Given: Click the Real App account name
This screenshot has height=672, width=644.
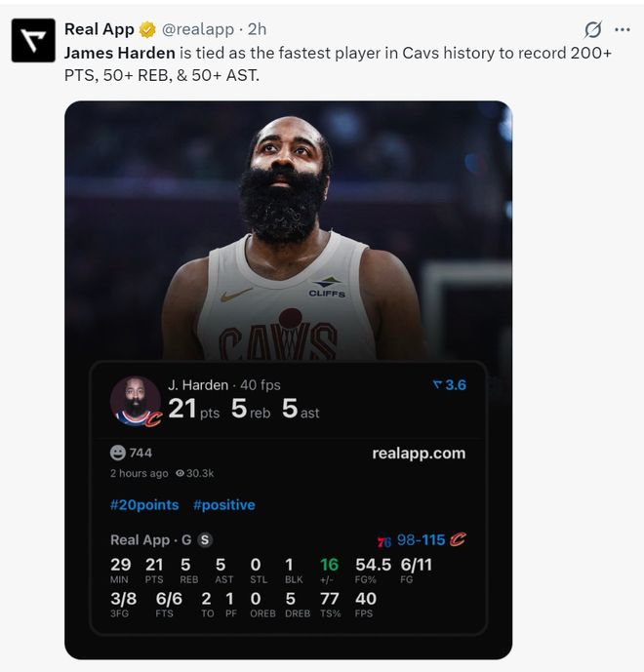Looking at the screenshot, I should [x=99, y=29].
